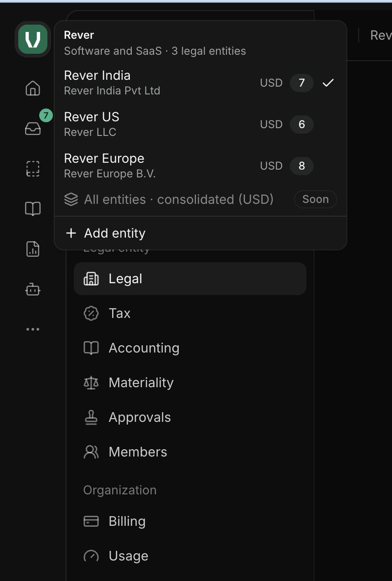Open the Usage page
Screen dimensions: 392x581
pyautogui.click(x=190, y=556)
